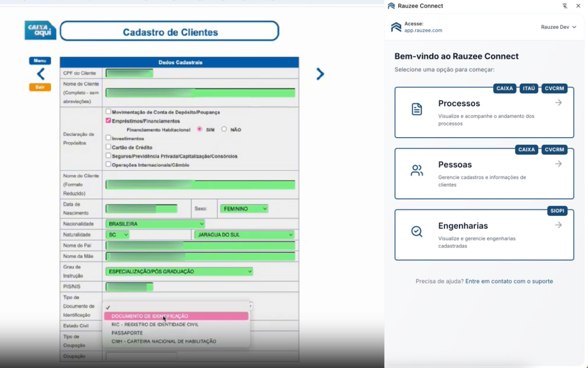Image resolution: width=588 pixels, height=368 pixels.
Task: Open the Engenharias card
Action: [484, 235]
